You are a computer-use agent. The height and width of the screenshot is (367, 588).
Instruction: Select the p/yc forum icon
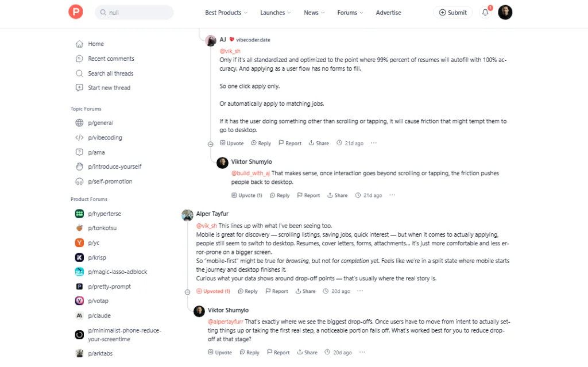coord(79,242)
